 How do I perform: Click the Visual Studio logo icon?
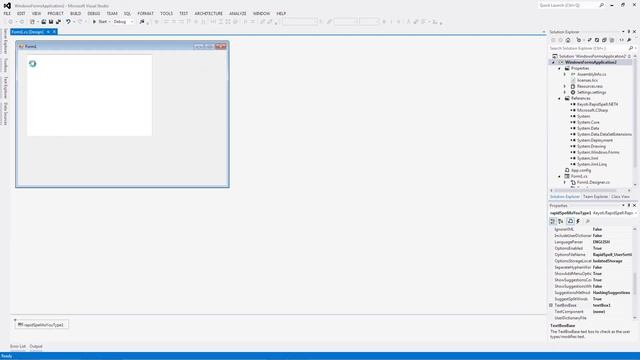coord(7,6)
